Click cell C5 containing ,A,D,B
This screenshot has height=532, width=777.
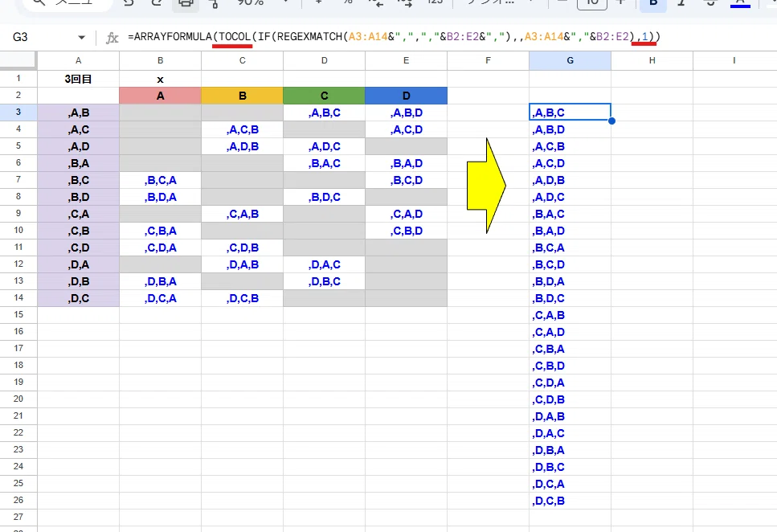(243, 146)
